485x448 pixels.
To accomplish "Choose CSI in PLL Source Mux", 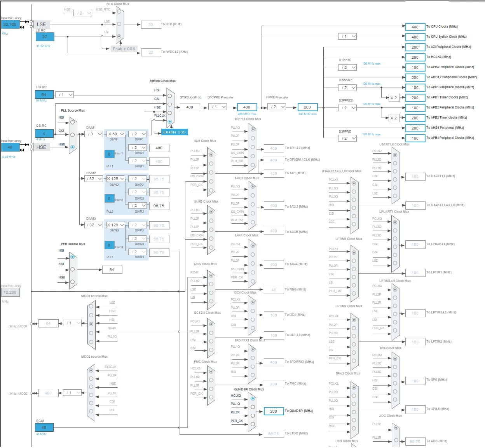I will click(x=72, y=135).
